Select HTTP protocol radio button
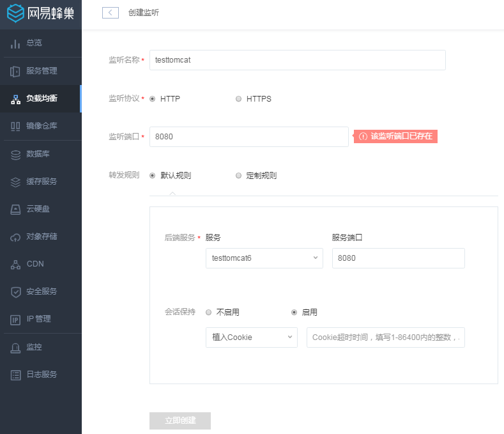 [153, 99]
